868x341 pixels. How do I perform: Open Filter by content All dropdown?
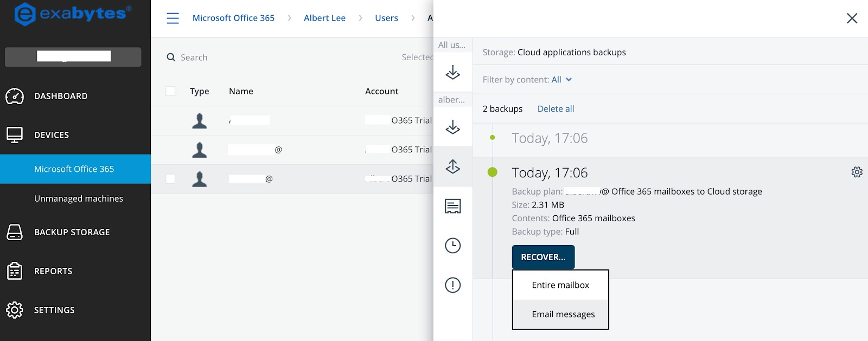[561, 80]
